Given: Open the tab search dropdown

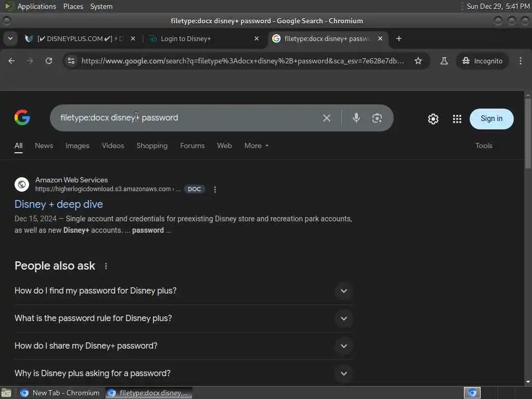Looking at the screenshot, I should click(x=10, y=38).
